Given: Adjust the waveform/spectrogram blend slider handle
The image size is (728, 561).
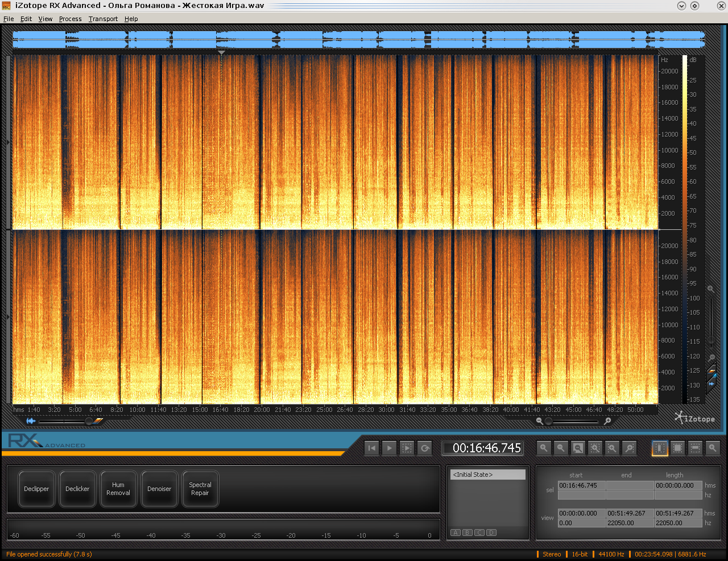Looking at the screenshot, I should tap(89, 421).
